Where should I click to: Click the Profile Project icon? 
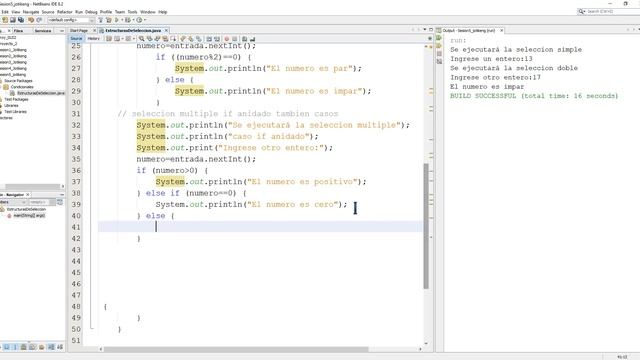pos(139,20)
